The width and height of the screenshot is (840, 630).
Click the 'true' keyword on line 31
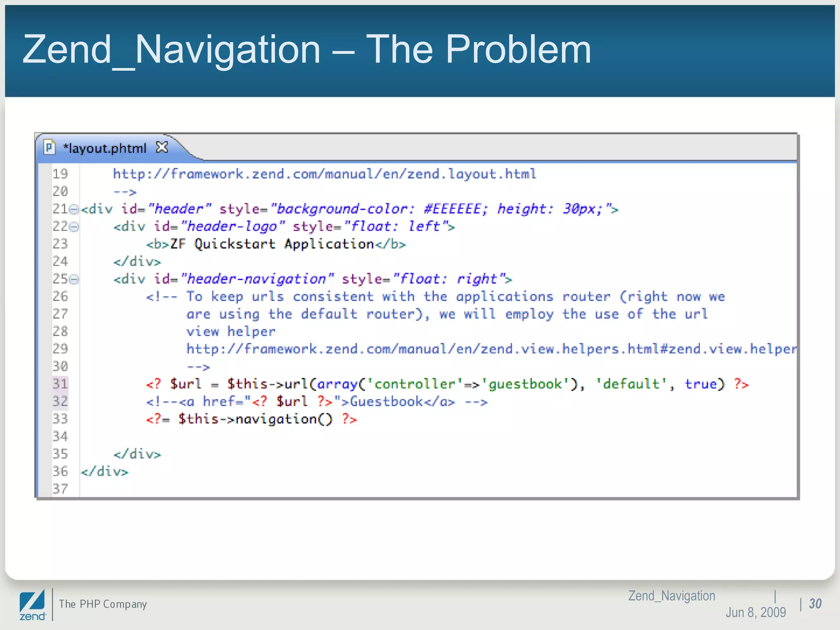point(701,384)
